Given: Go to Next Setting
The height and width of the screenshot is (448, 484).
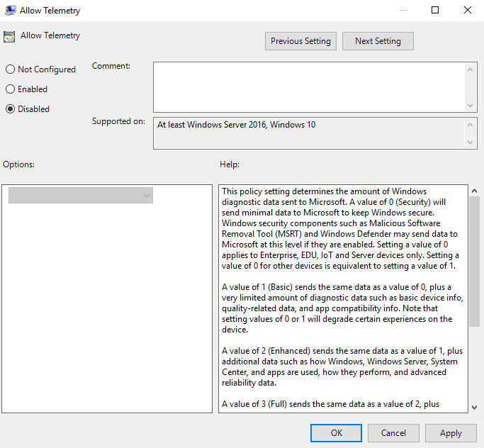Looking at the screenshot, I should (378, 41).
